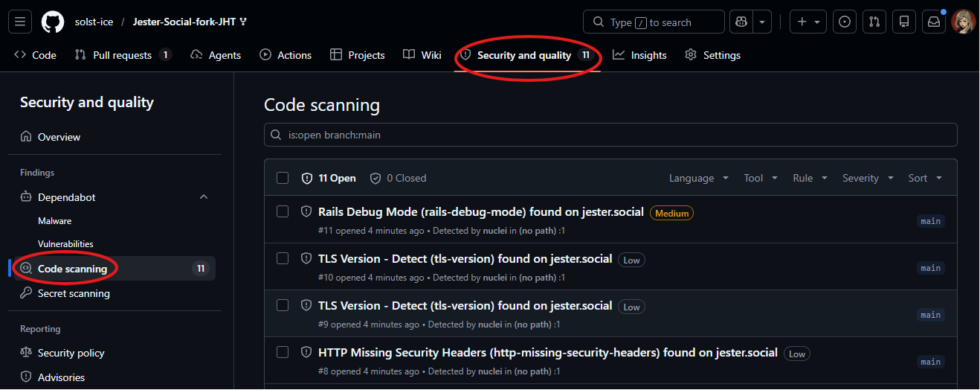Click shield icon on alert #10 TLS Version
980x390 pixels.
(306, 258)
